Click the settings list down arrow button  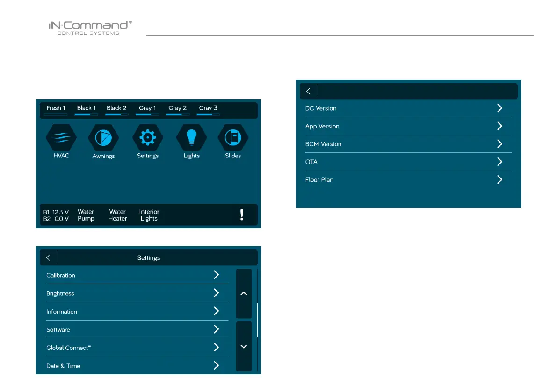[x=244, y=347]
